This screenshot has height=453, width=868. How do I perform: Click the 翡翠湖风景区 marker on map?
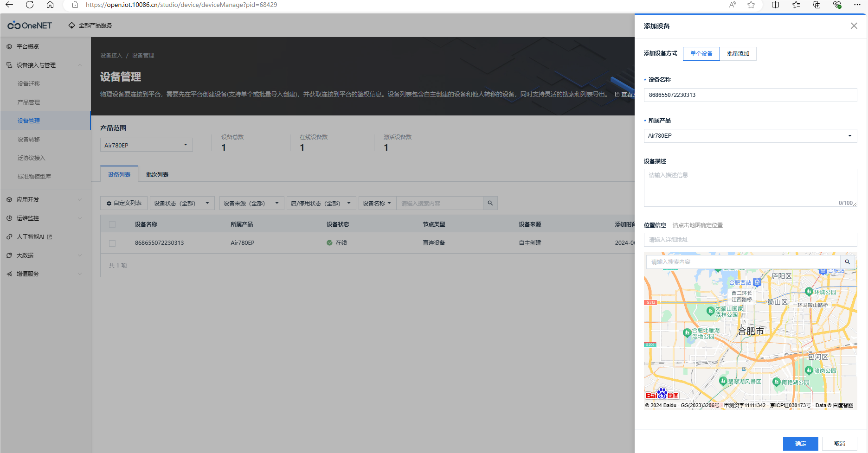tap(723, 381)
